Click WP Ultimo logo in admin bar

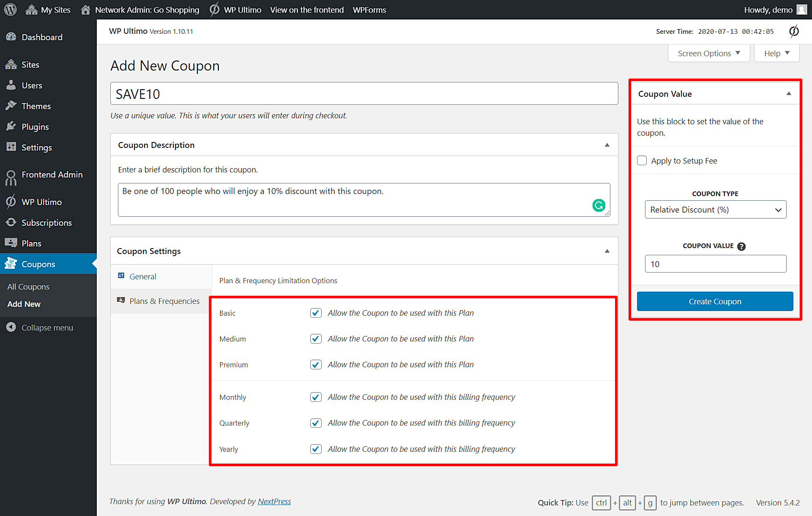(214, 9)
